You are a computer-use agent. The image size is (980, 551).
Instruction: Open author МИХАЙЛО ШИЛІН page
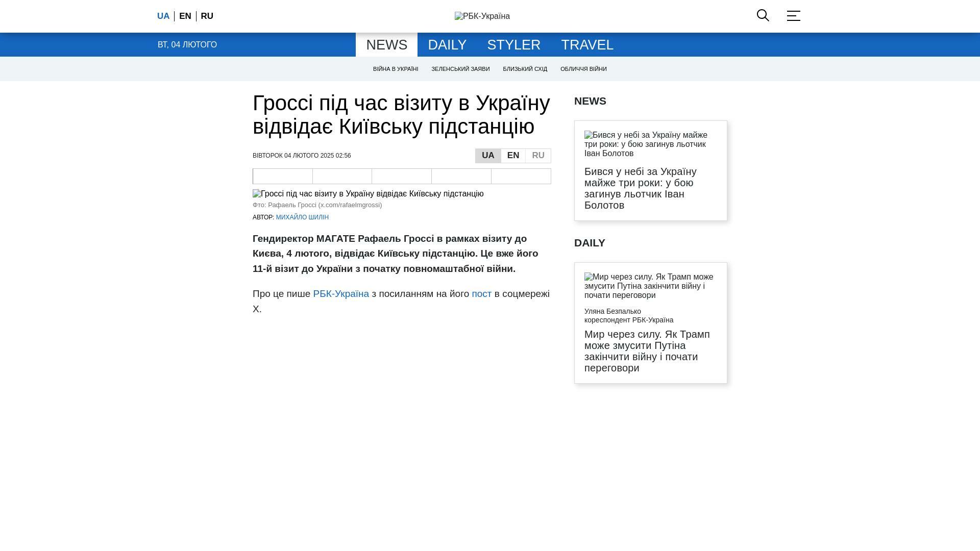[x=302, y=217]
